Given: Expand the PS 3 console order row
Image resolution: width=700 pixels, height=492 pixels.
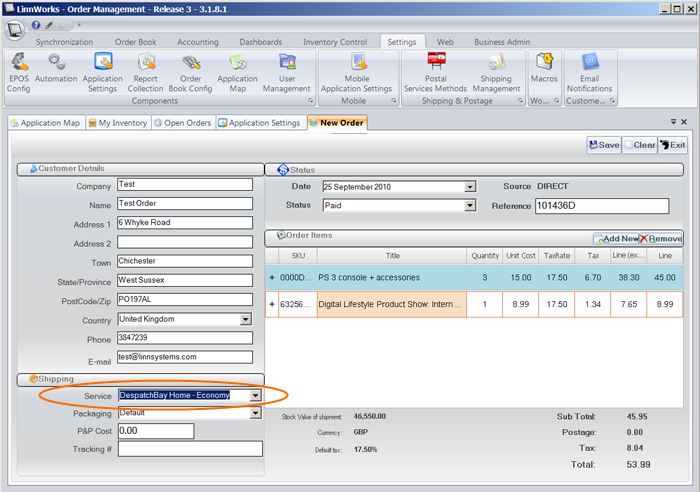Looking at the screenshot, I should click(x=272, y=277).
